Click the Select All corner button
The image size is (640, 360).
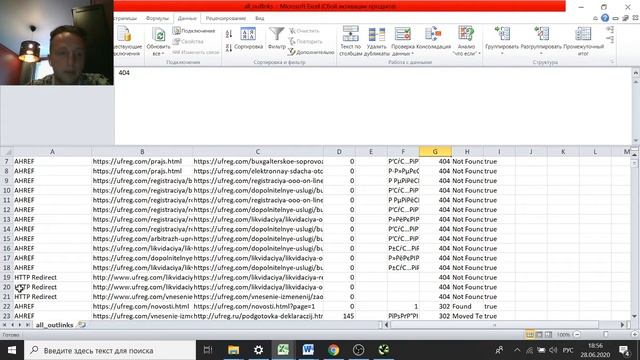point(7,151)
